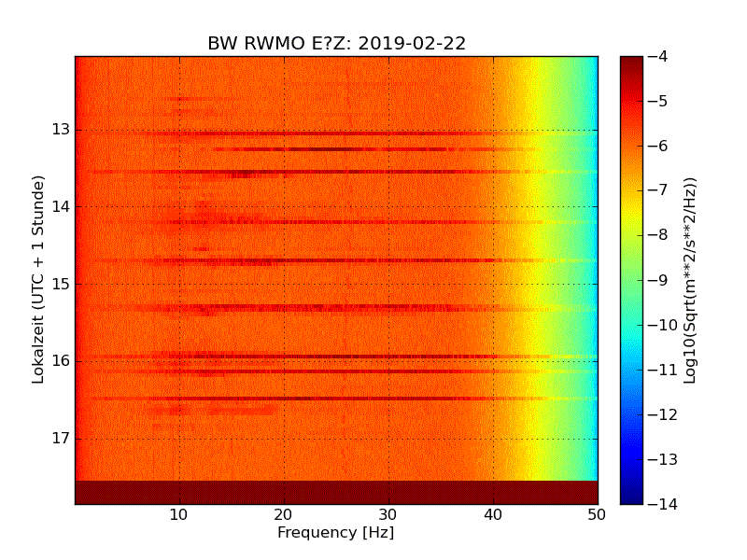Viewport: 747px width, 560px height.
Task: Click x-axis tick label 40
Action: point(493,515)
